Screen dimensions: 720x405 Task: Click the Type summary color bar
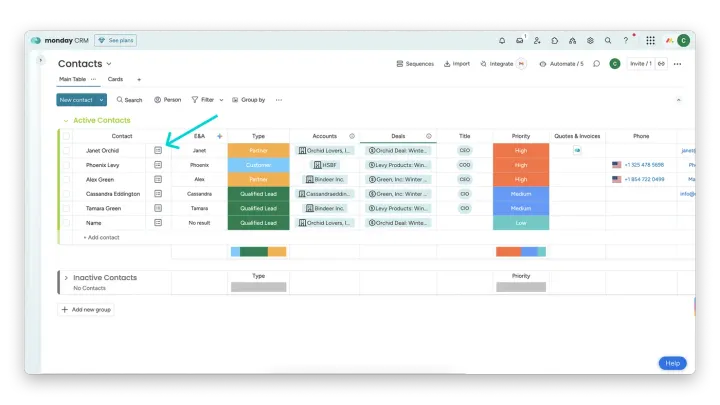259,252
